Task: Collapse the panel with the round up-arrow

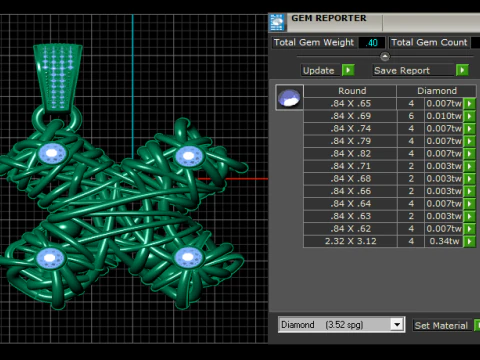Action: 385,56
